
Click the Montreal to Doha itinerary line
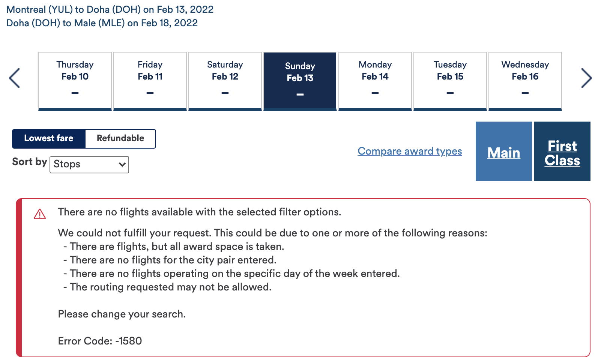click(x=110, y=9)
